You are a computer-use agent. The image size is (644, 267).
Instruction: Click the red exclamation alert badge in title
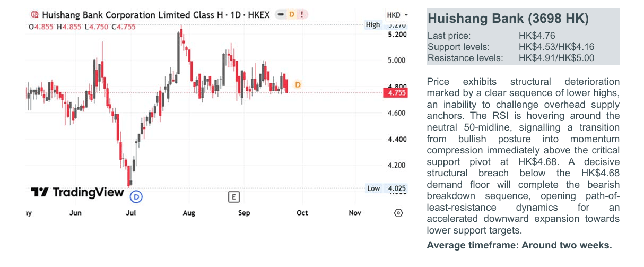coord(302,15)
